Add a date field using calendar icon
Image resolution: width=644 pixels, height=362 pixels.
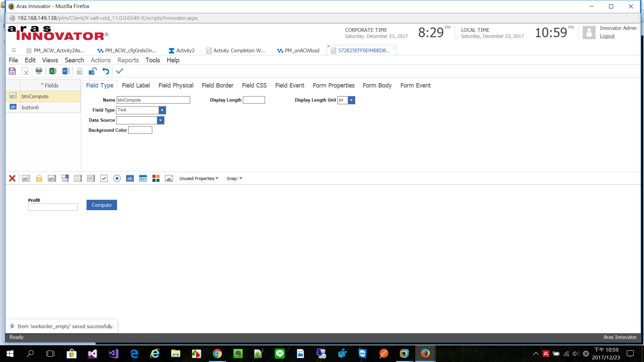[143, 178]
